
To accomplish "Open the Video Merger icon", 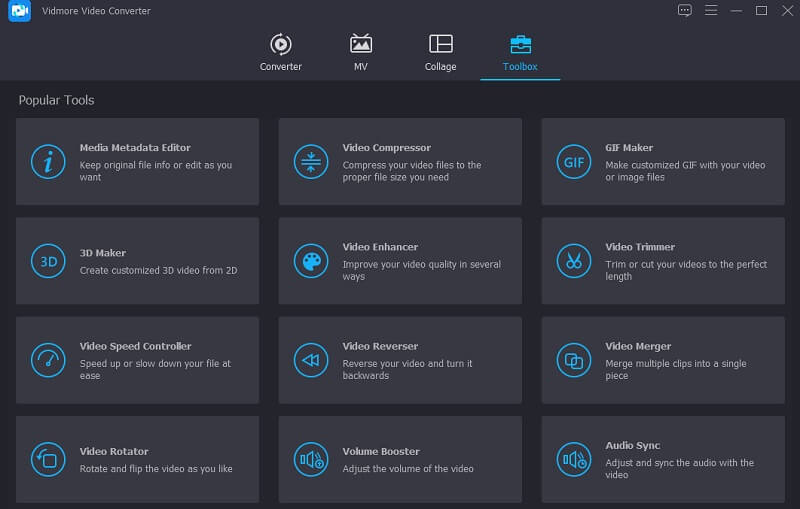I will 573,360.
